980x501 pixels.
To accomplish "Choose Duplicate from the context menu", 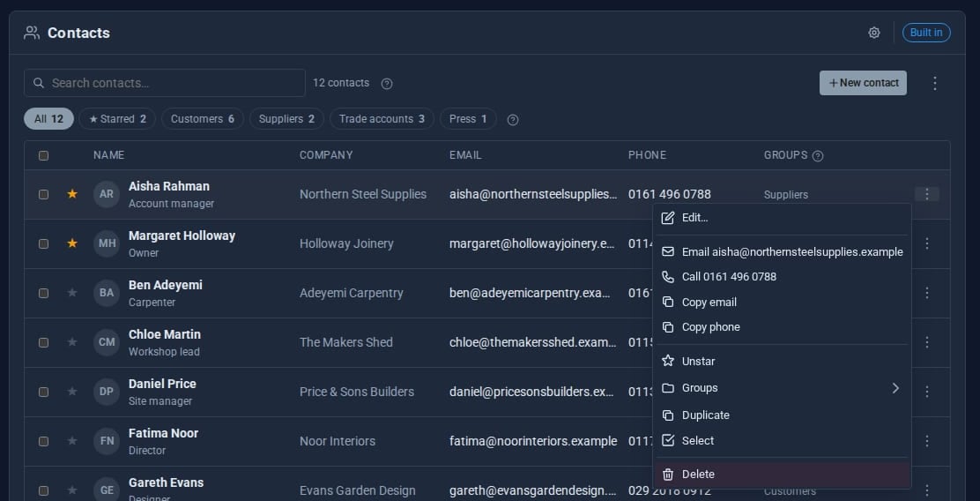I will [782, 415].
